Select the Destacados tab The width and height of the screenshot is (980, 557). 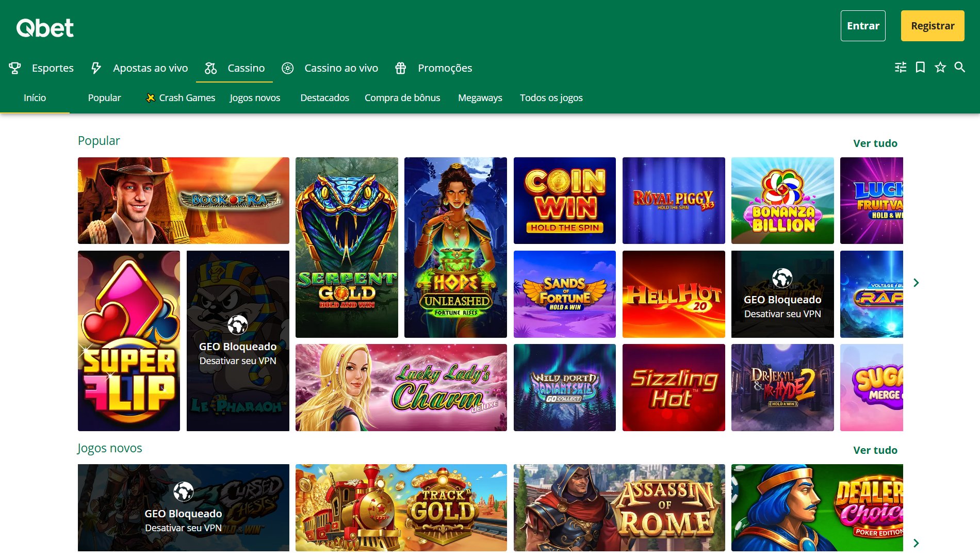coord(324,98)
